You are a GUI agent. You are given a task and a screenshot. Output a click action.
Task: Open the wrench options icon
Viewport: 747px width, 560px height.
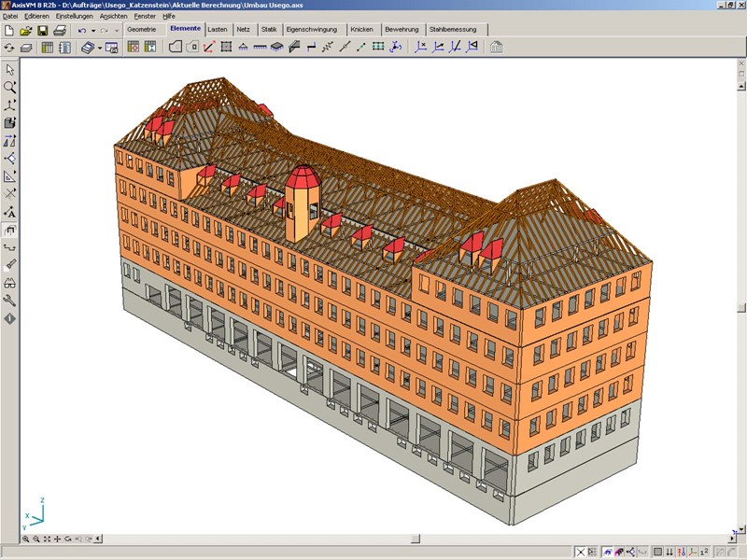click(10, 301)
